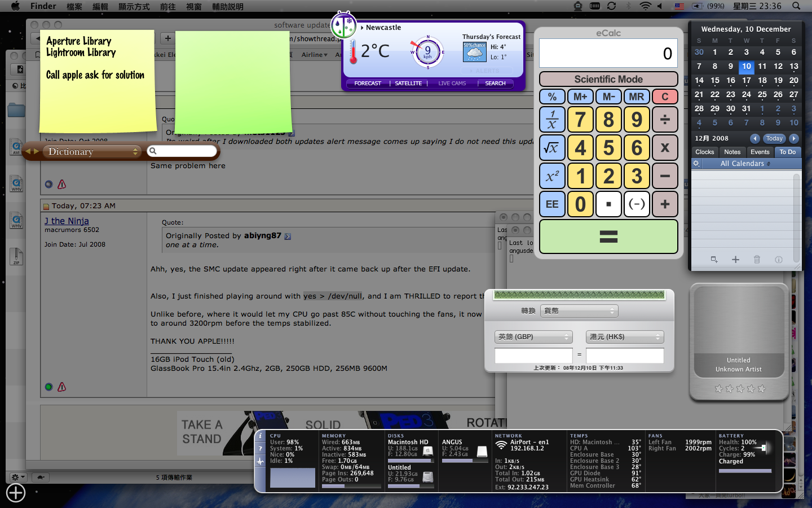Add new calendar item with plus icon
812x508 pixels.
pyautogui.click(x=735, y=260)
